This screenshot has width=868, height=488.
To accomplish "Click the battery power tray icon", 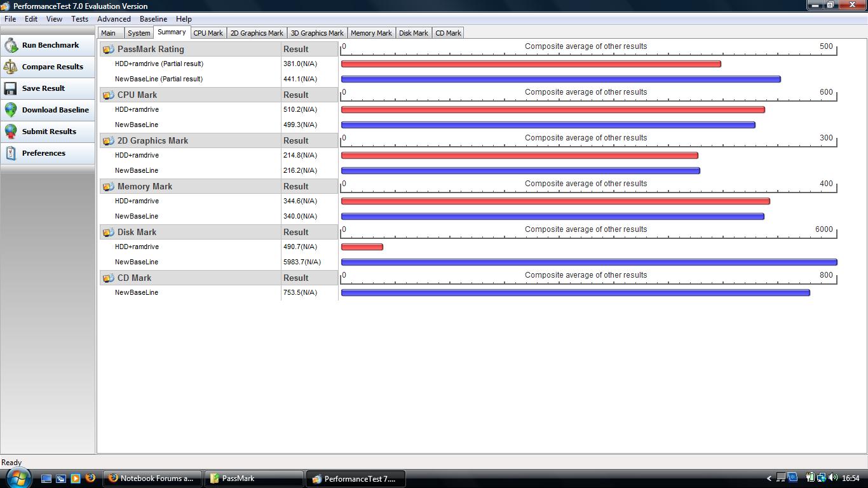I will pos(810,478).
